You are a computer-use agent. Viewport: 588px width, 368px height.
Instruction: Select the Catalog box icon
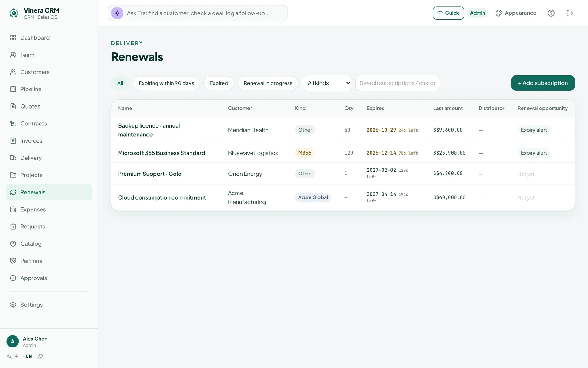coord(13,244)
